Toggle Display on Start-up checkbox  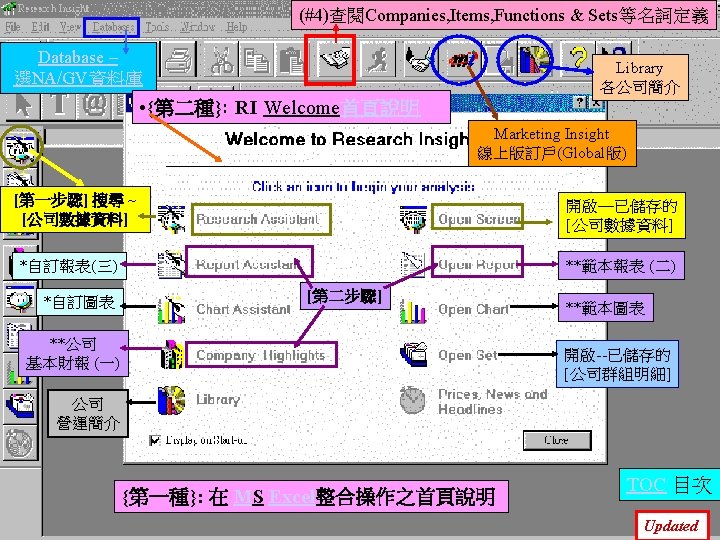155,440
